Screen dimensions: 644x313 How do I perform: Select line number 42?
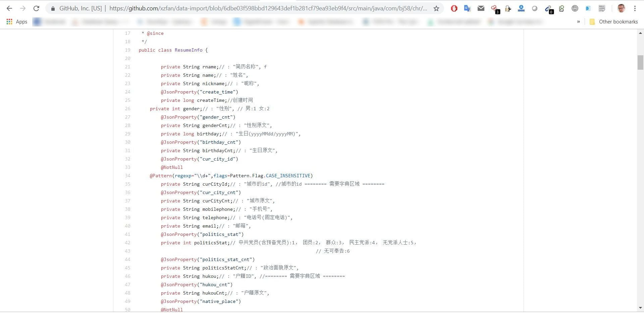coord(127,243)
